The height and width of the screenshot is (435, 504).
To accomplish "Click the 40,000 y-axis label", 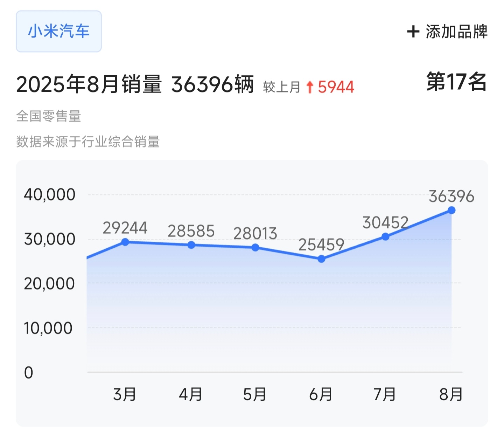I will point(49,195).
